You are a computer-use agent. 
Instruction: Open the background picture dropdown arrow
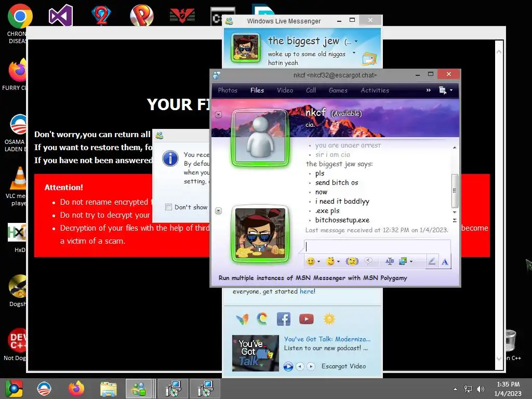point(411,262)
